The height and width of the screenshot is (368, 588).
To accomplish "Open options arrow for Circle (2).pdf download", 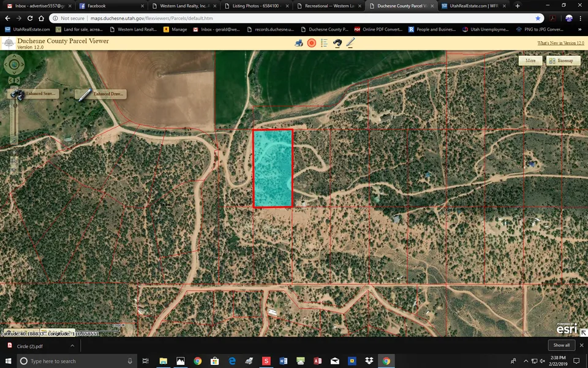I will [x=73, y=346].
